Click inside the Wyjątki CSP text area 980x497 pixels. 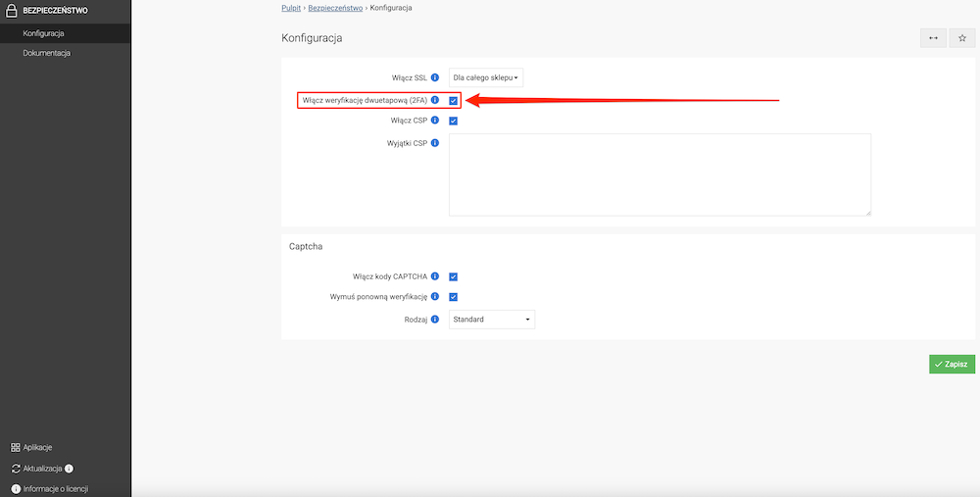click(660, 174)
